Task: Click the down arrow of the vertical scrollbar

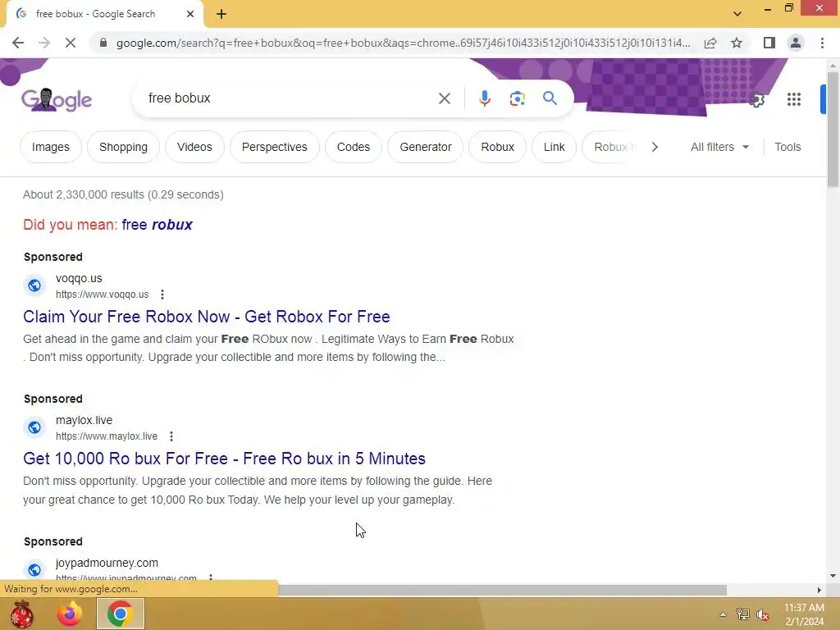Action: click(x=833, y=576)
